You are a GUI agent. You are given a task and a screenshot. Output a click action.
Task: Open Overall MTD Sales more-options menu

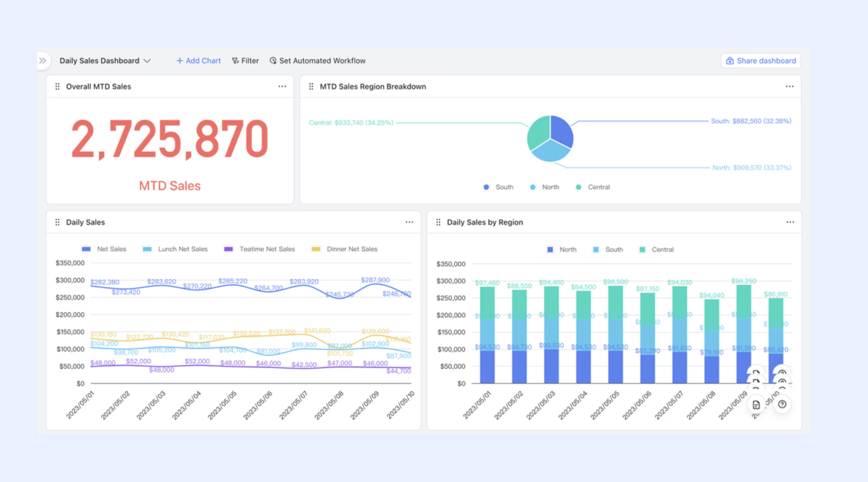point(282,86)
